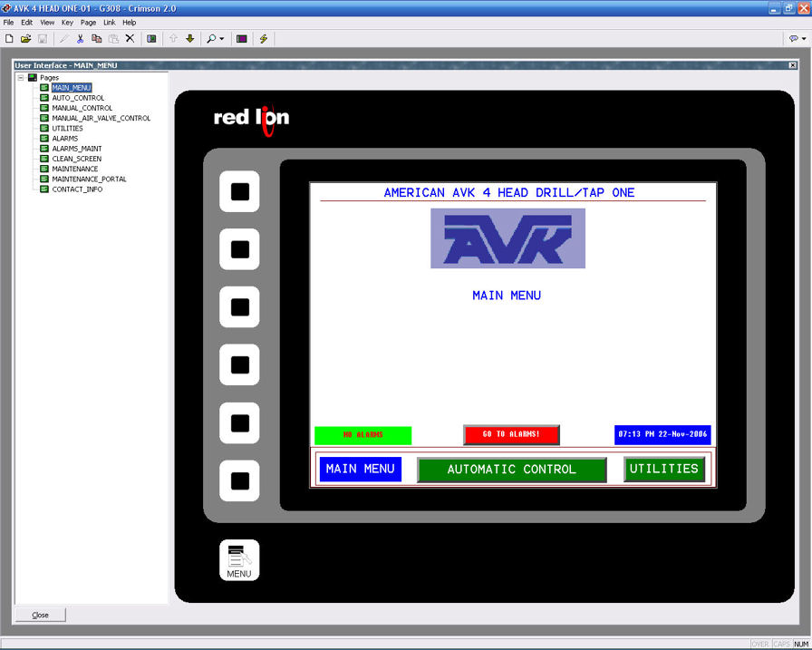Viewport: 812px width, 650px height.
Task: Minimize the Crimson 2.0 window
Action: [x=774, y=8]
